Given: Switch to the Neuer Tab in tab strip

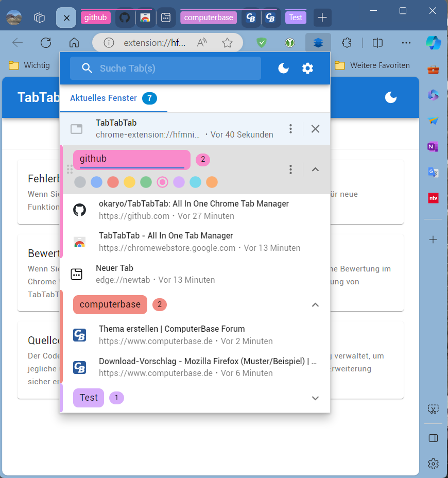Looking at the screenshot, I should [166, 18].
